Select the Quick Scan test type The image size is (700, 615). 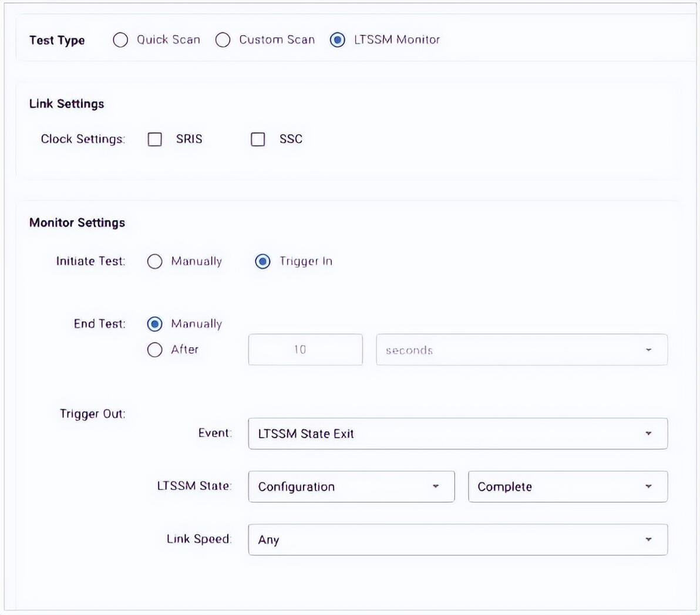click(120, 40)
